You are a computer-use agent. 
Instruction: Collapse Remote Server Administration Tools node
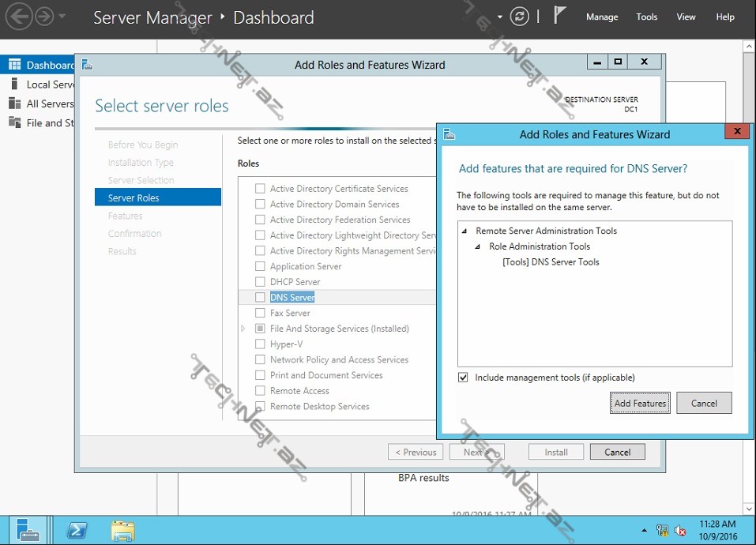click(465, 231)
